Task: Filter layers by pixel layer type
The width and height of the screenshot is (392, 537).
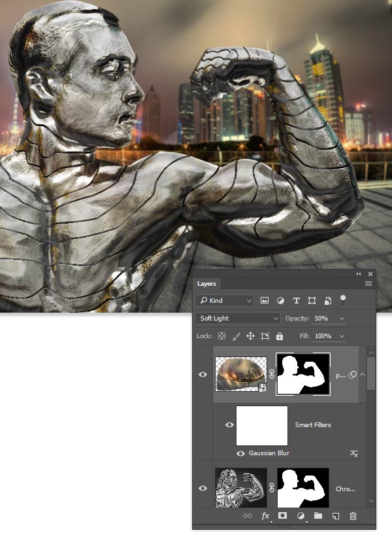Action: tap(265, 301)
